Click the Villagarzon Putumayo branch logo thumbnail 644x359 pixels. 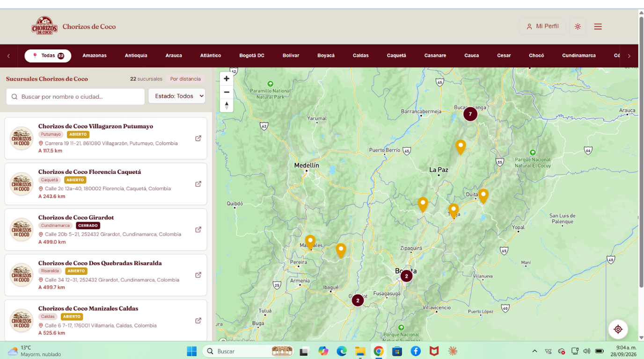(x=22, y=138)
